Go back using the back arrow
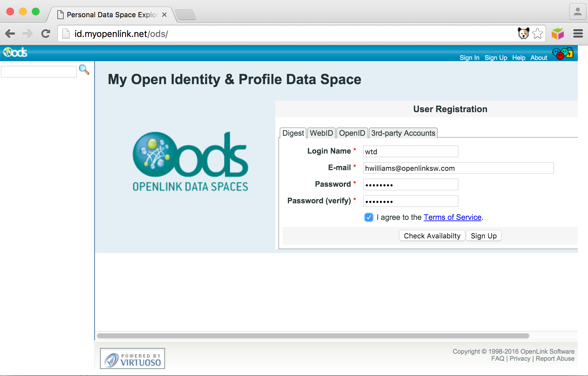 pyautogui.click(x=10, y=33)
